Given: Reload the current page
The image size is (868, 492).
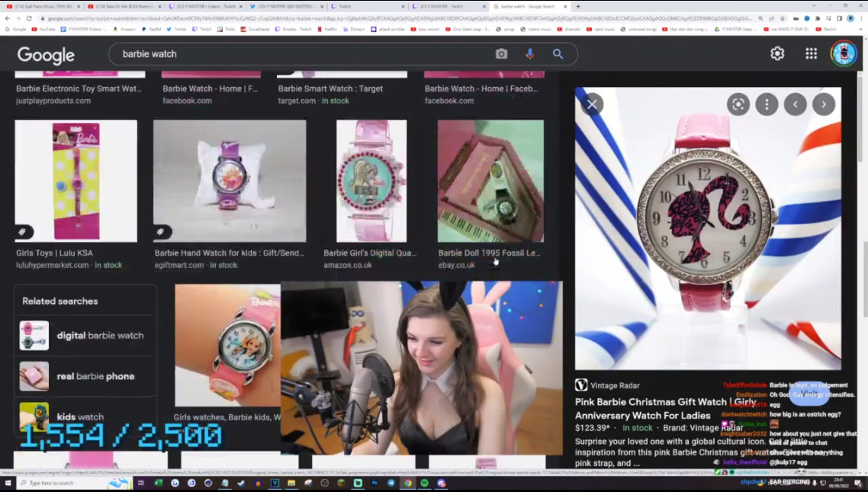Looking at the screenshot, I should pos(29,18).
